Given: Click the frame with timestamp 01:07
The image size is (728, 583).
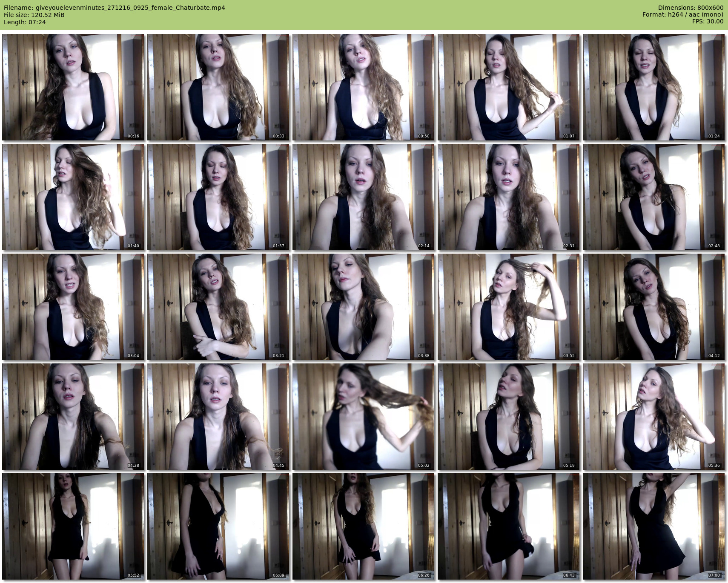Looking at the screenshot, I should (508, 87).
